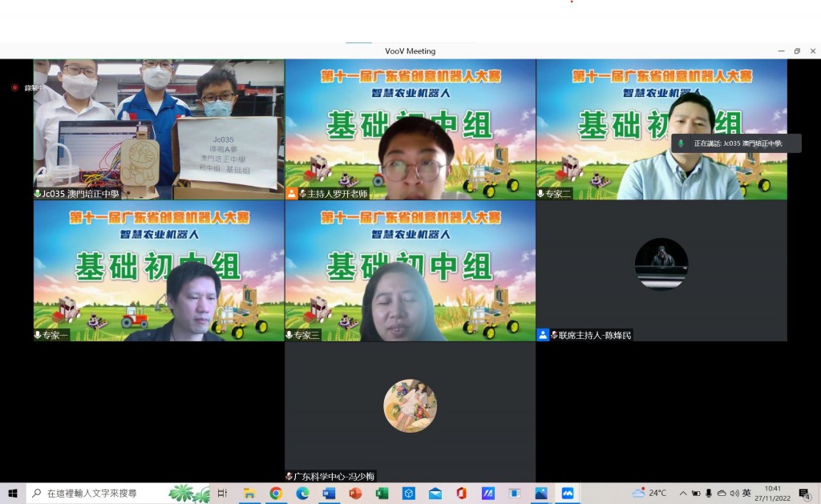Click the recording indicator red dot
821x504 pixels.
point(14,87)
